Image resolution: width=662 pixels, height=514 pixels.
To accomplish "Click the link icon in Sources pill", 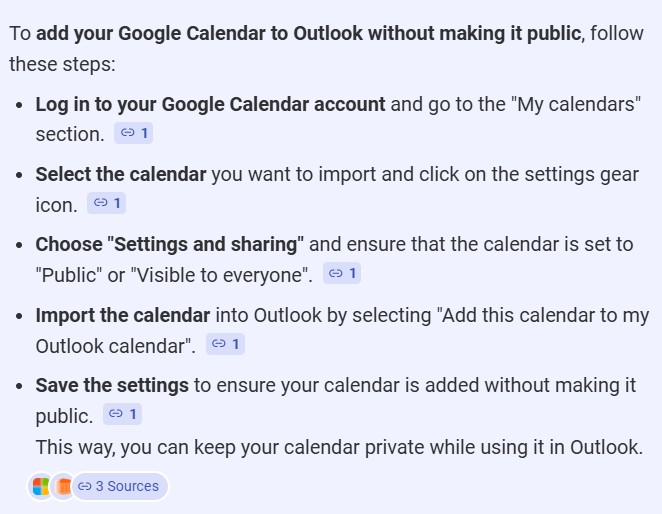I will pos(84,487).
